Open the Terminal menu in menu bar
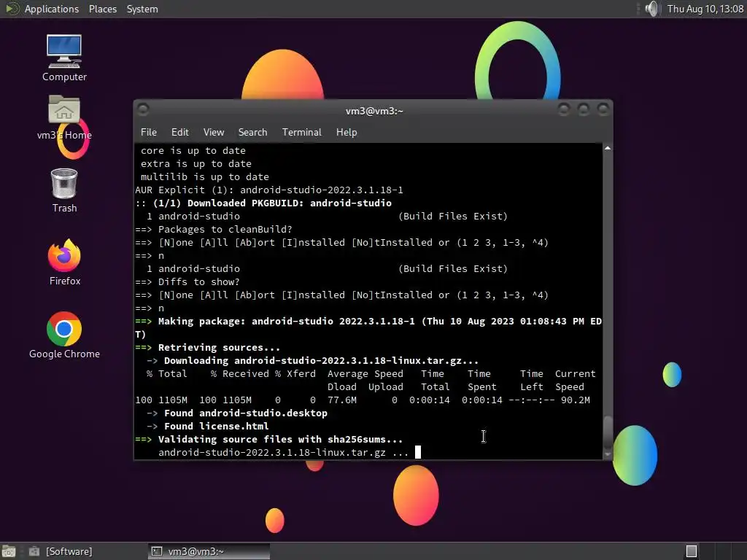The height and width of the screenshot is (560, 747). tap(301, 133)
